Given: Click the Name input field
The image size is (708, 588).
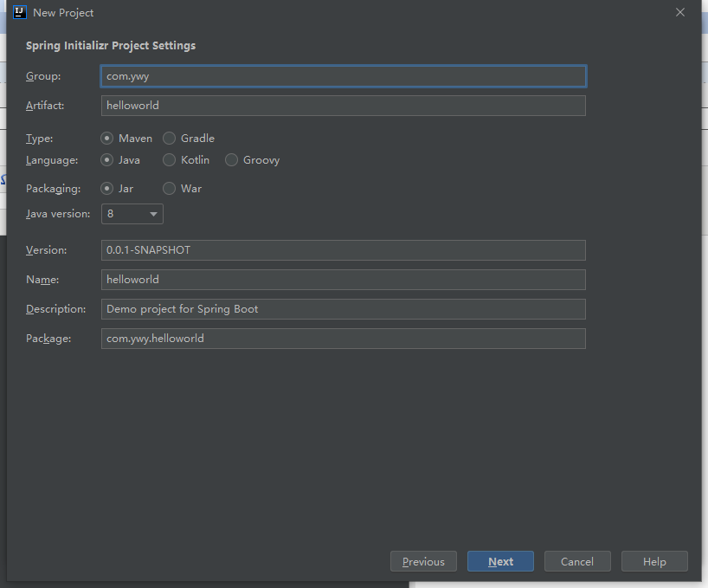Looking at the screenshot, I should (343, 280).
